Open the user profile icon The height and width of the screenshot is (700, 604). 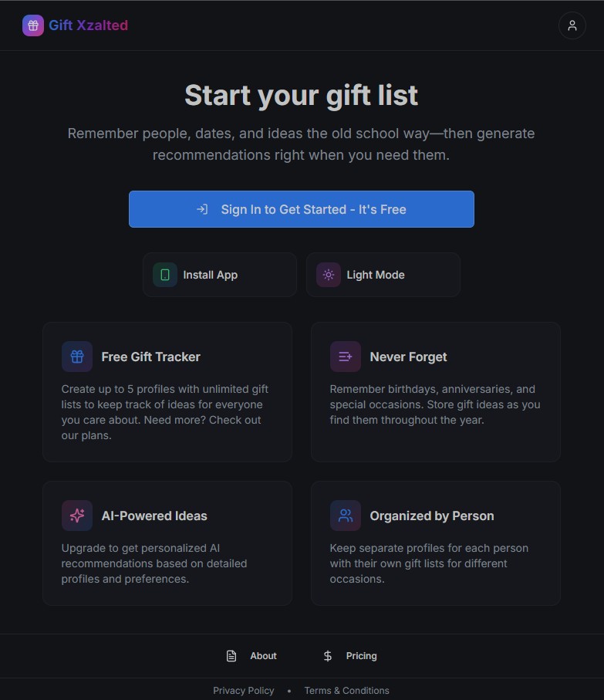(x=572, y=25)
